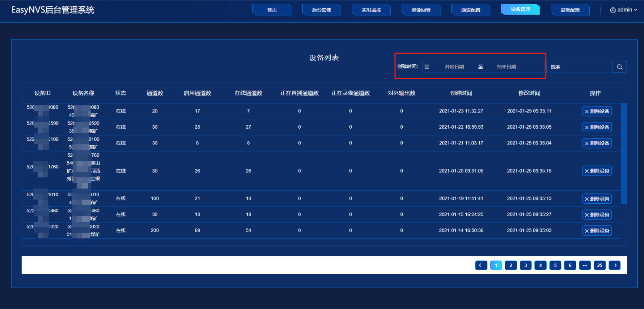Click the 启用通道数 column header

197,93
